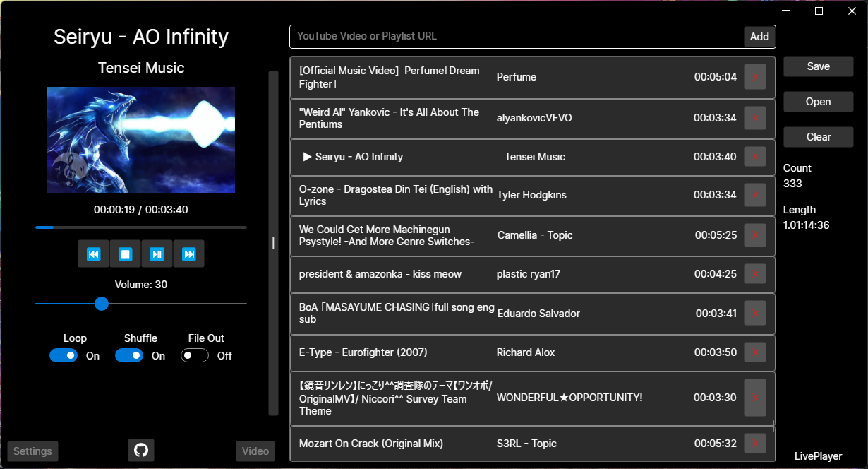Click channel name S3RL - Topic
This screenshot has width=868, height=469.
click(x=526, y=444)
